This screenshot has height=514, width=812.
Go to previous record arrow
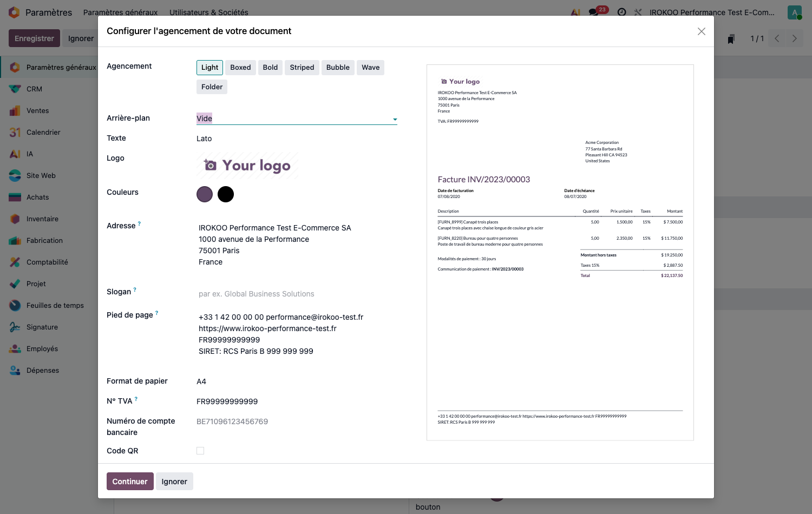(777, 38)
